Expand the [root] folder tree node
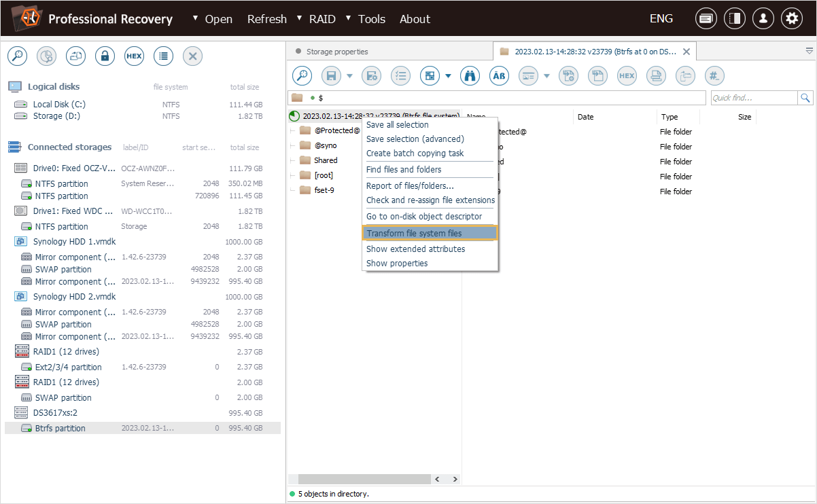Screen dimensions: 817x504 coord(293,175)
